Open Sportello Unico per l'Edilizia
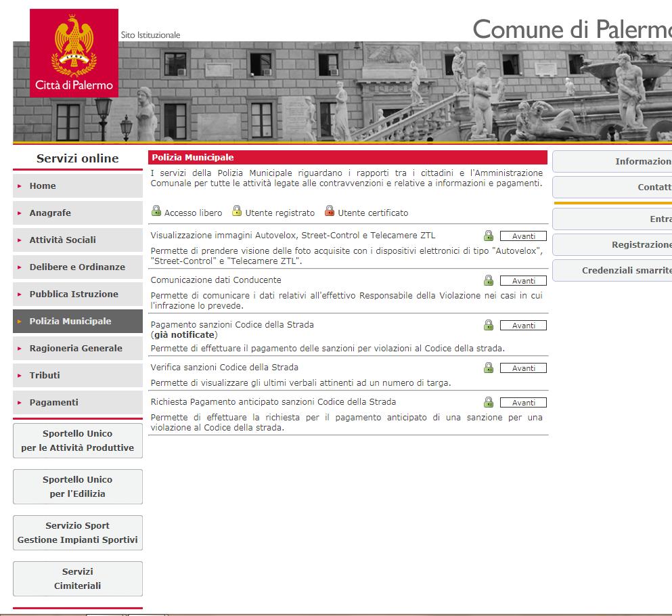This screenshot has width=672, height=616. (77, 487)
